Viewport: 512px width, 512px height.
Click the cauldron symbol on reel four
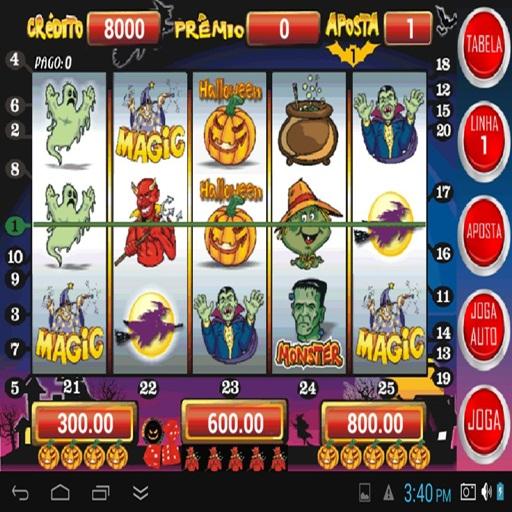click(308, 122)
